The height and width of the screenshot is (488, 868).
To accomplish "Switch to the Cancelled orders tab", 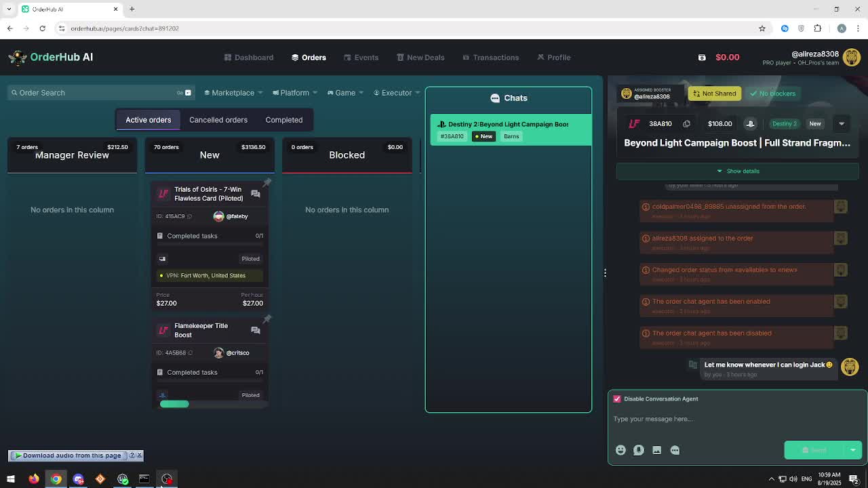I will pos(218,120).
